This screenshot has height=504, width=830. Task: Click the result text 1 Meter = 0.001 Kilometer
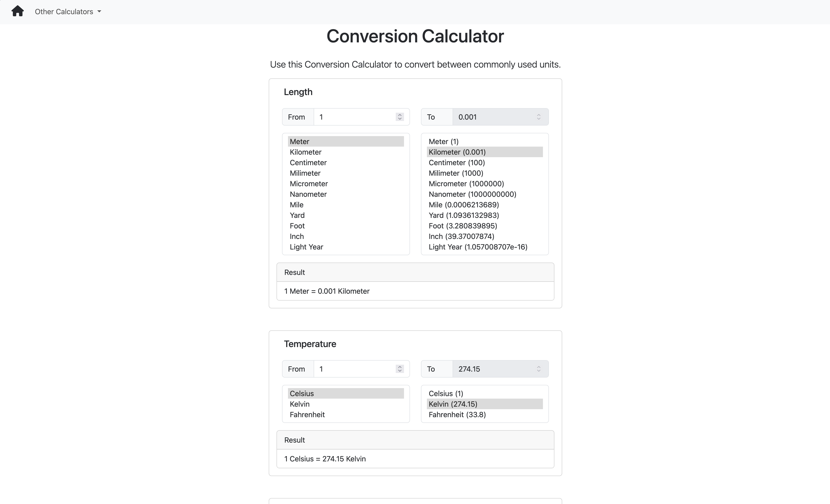point(327,291)
